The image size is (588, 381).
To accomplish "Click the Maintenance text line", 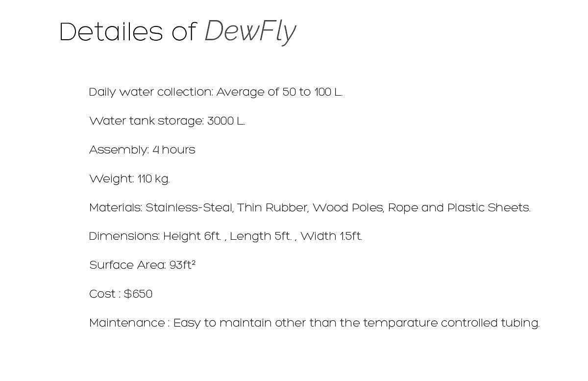I will click(314, 323).
